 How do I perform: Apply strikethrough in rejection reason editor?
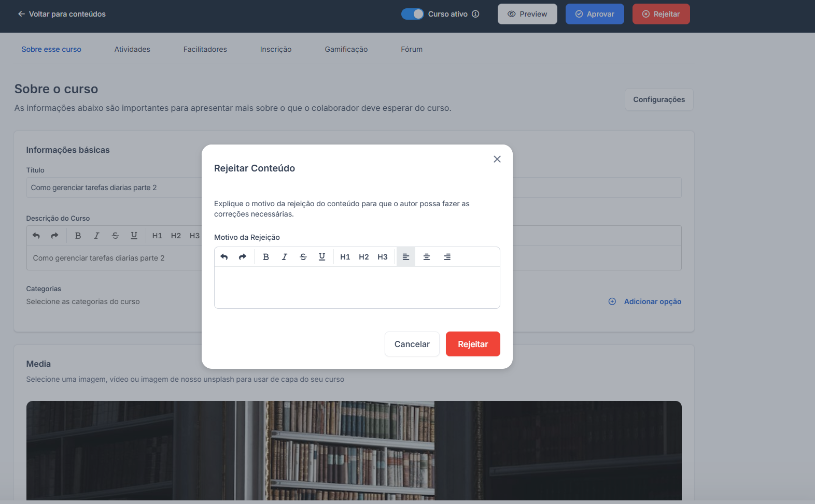(x=303, y=257)
